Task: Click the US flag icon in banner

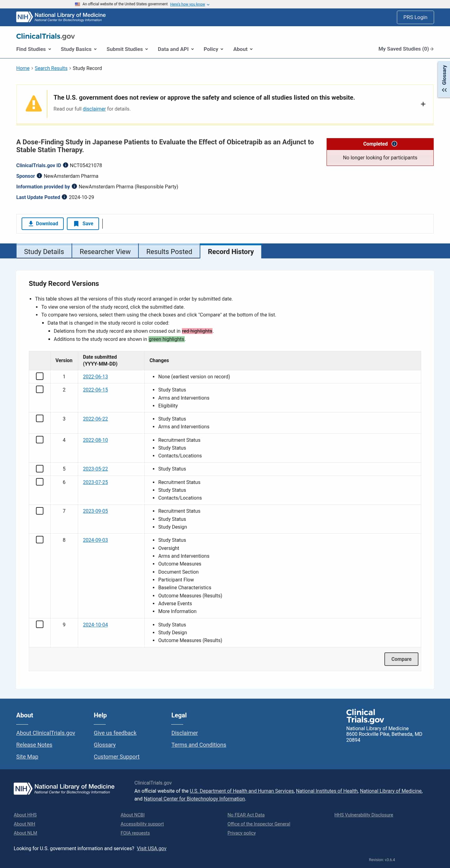Action: [77, 4]
